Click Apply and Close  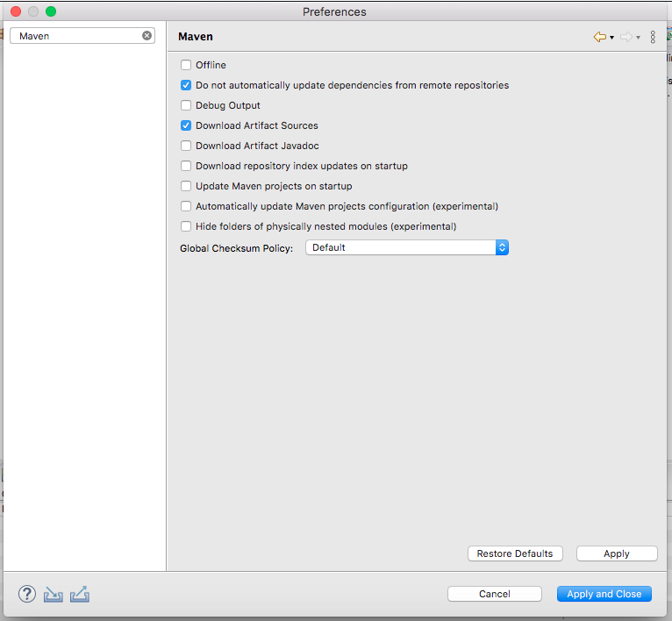click(604, 594)
